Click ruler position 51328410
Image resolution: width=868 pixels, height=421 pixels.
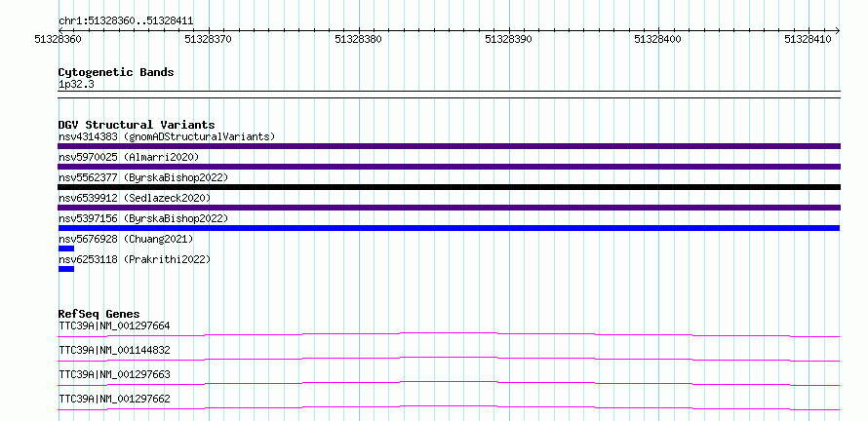[x=808, y=39]
